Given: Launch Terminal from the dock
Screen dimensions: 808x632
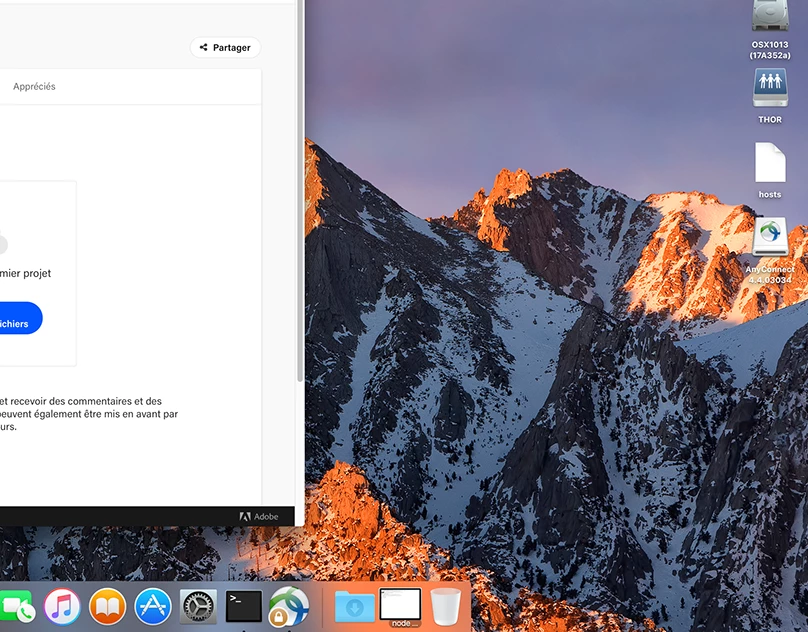Looking at the screenshot, I should click(244, 606).
